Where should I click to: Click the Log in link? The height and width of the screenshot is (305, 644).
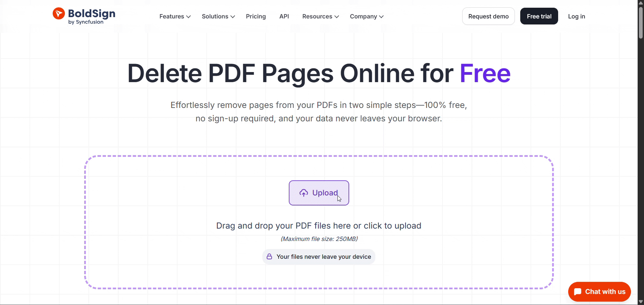[576, 16]
